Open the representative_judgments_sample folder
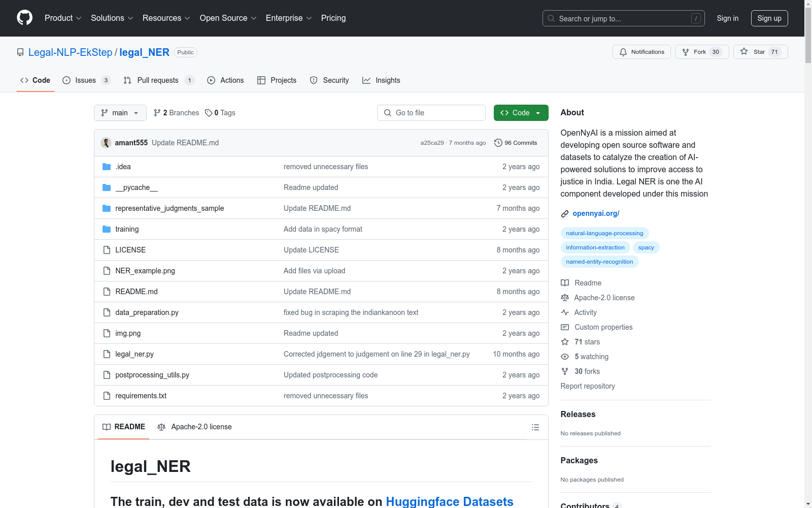Screen dimensions: 812x508 pos(170,208)
